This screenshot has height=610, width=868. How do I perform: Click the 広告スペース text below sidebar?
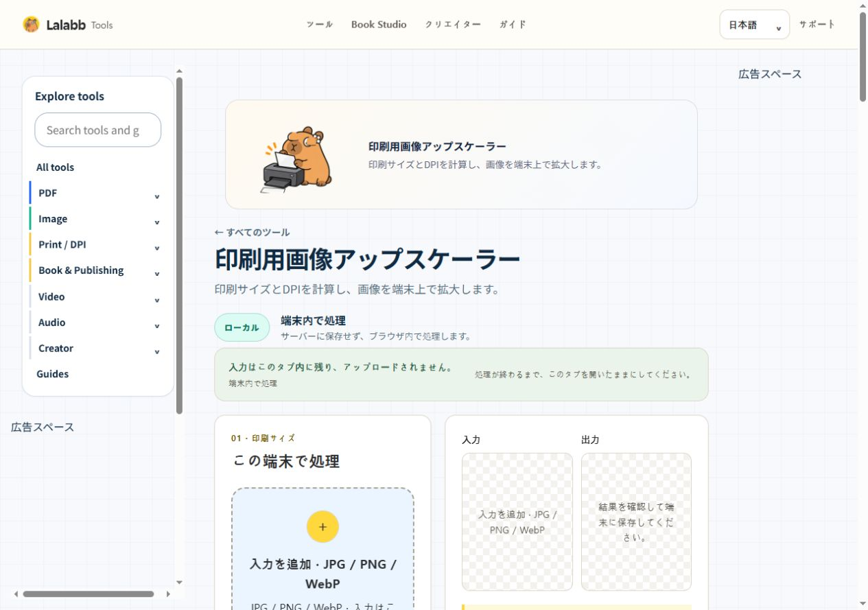coord(43,427)
